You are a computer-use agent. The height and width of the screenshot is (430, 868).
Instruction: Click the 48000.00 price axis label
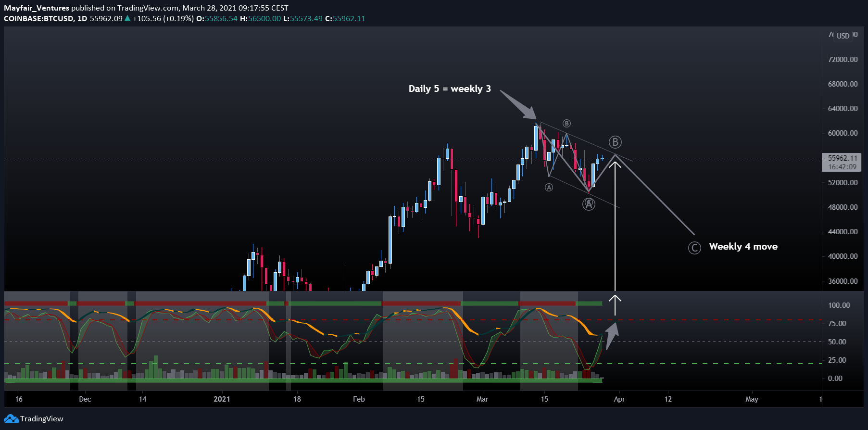coord(843,207)
